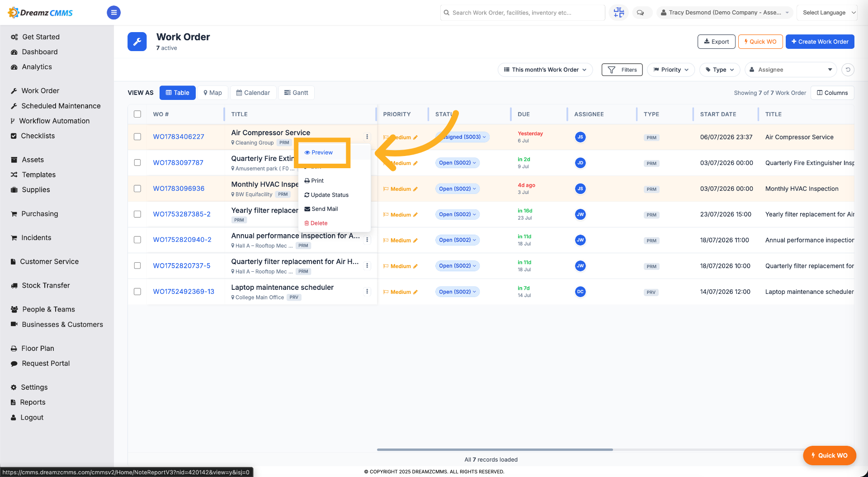Choose Update Status from the context menu
868x477 pixels.
326,195
